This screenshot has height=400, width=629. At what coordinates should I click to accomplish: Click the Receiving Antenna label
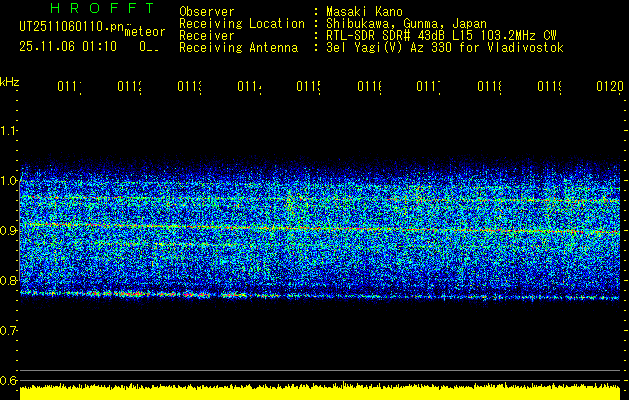pos(238,48)
